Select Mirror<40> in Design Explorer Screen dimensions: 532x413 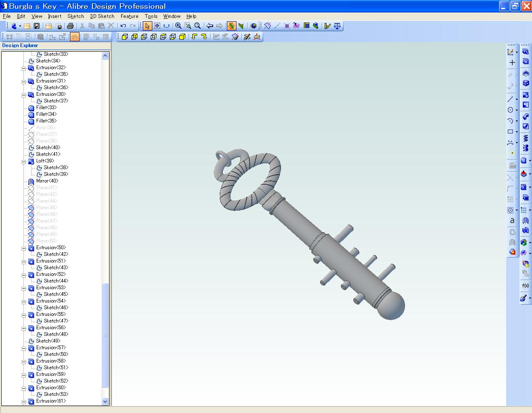point(47,181)
